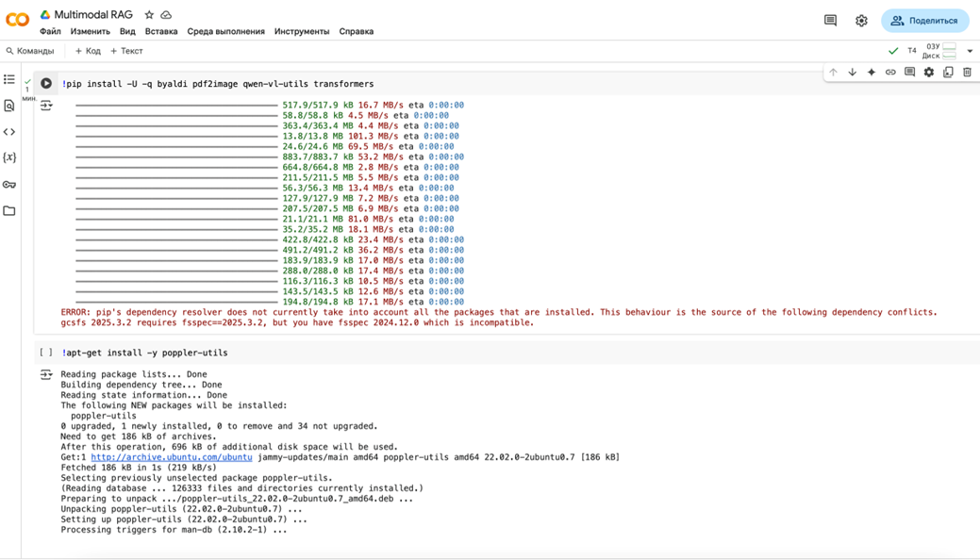Run the apt-get install poppler-utils cell
Viewport: 980px width, 560px height.
[x=46, y=353]
